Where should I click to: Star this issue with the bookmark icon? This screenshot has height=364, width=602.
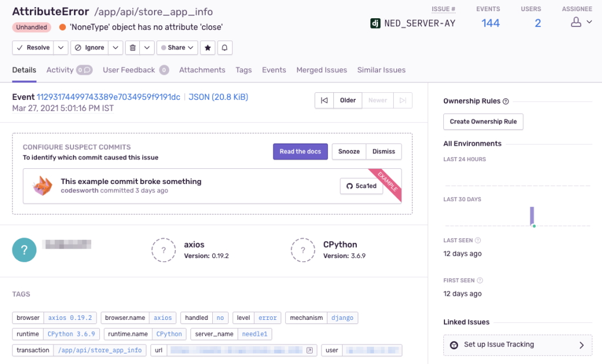click(208, 48)
